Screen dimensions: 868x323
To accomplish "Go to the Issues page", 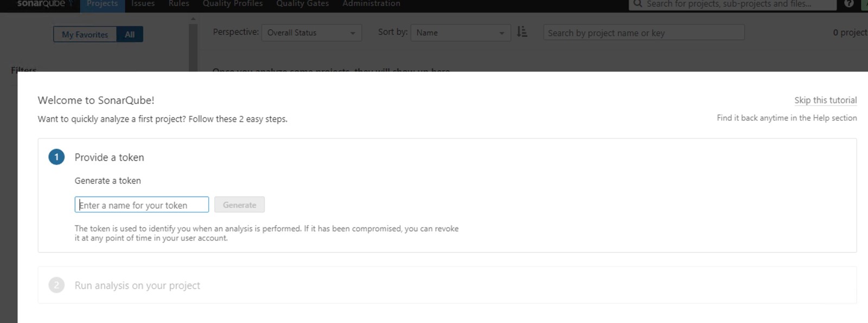I will click(x=143, y=4).
